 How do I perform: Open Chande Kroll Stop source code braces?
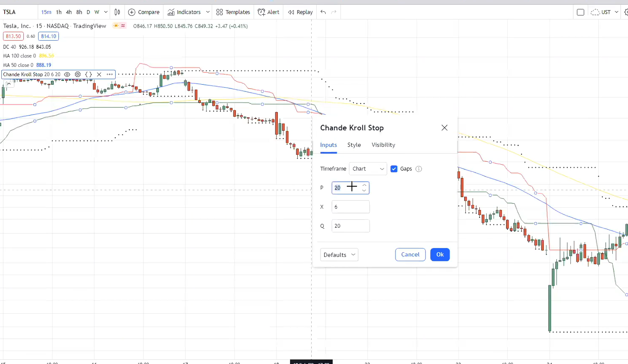point(89,74)
